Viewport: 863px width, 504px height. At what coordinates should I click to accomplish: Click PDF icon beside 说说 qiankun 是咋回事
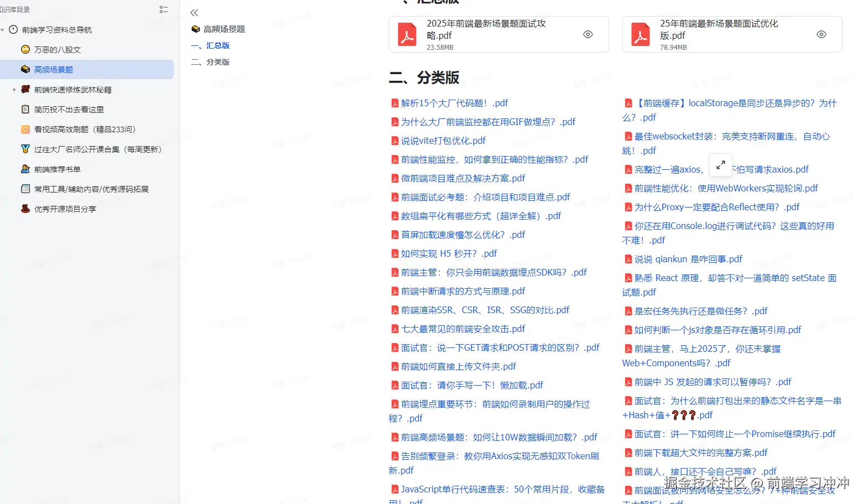628,259
